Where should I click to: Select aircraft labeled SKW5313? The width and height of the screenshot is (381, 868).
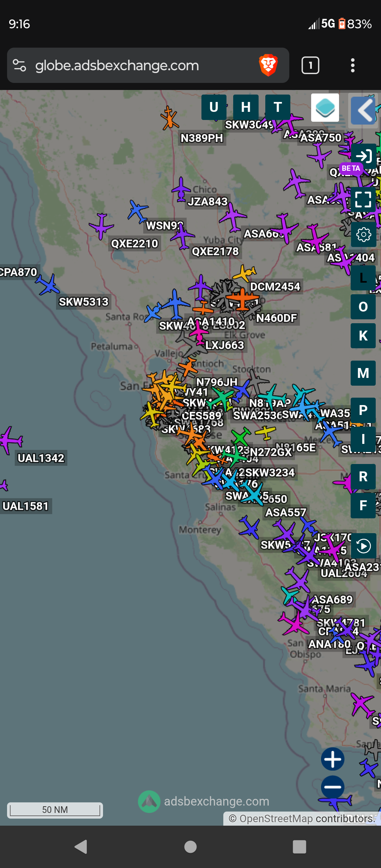click(x=84, y=302)
